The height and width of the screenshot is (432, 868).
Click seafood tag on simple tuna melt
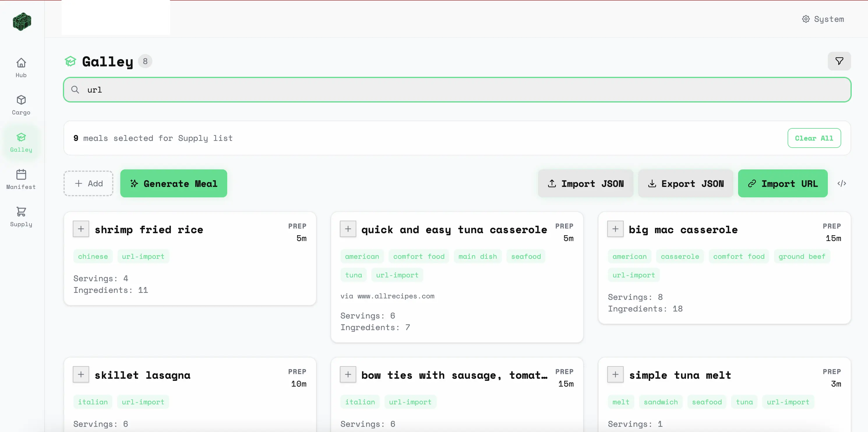click(x=707, y=402)
